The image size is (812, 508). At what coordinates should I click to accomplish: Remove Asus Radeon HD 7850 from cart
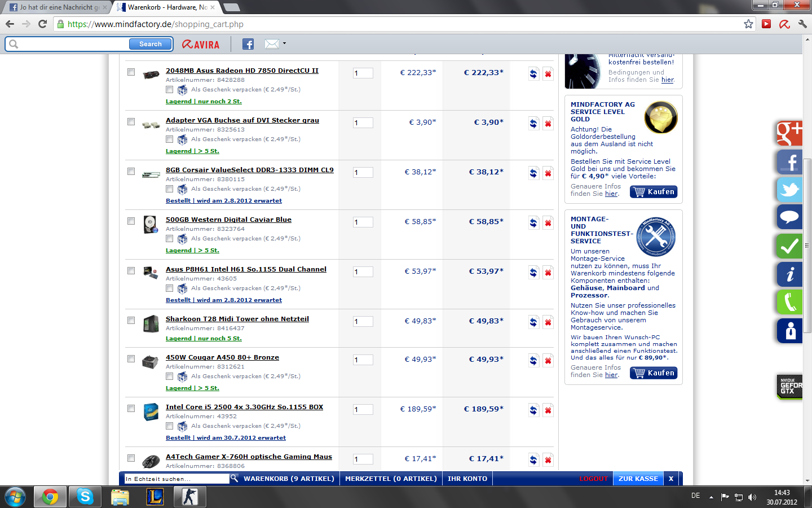(548, 74)
